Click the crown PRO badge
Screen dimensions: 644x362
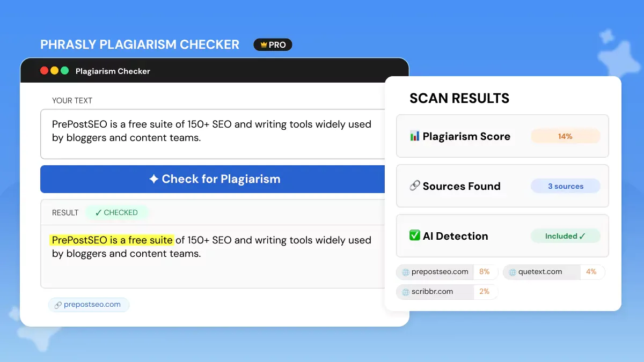273,45
